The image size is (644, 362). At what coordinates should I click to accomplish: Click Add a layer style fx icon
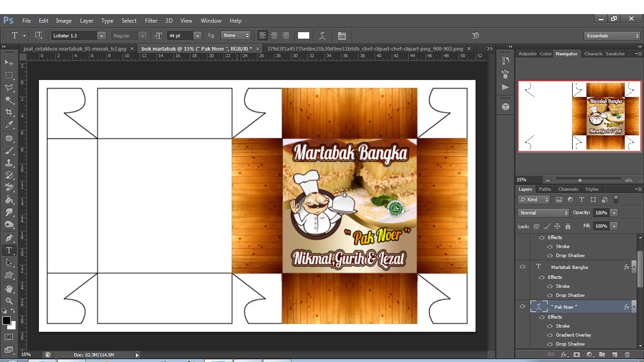click(565, 354)
